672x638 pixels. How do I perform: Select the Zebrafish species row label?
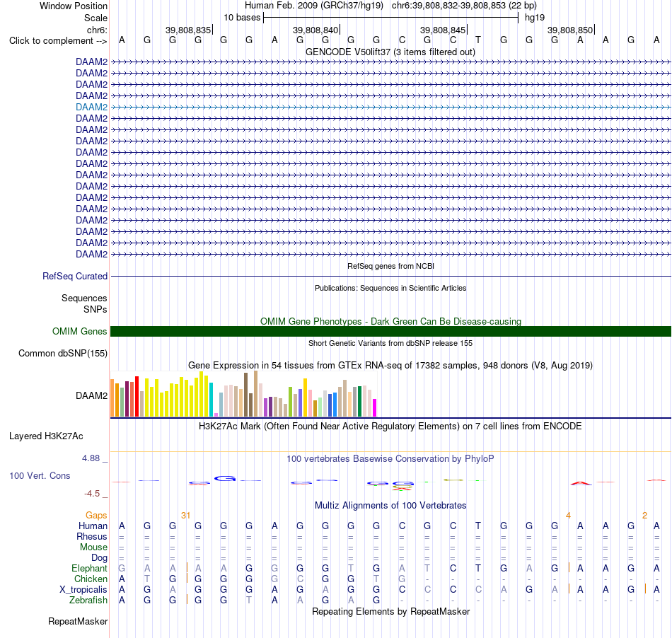(88, 600)
